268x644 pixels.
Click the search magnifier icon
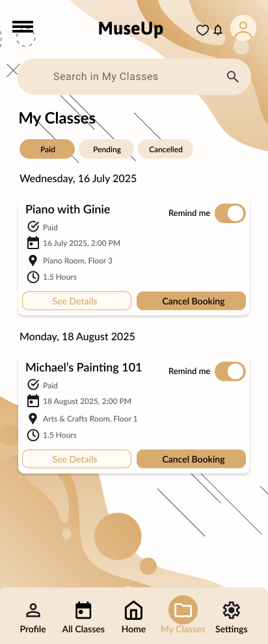pos(233,77)
